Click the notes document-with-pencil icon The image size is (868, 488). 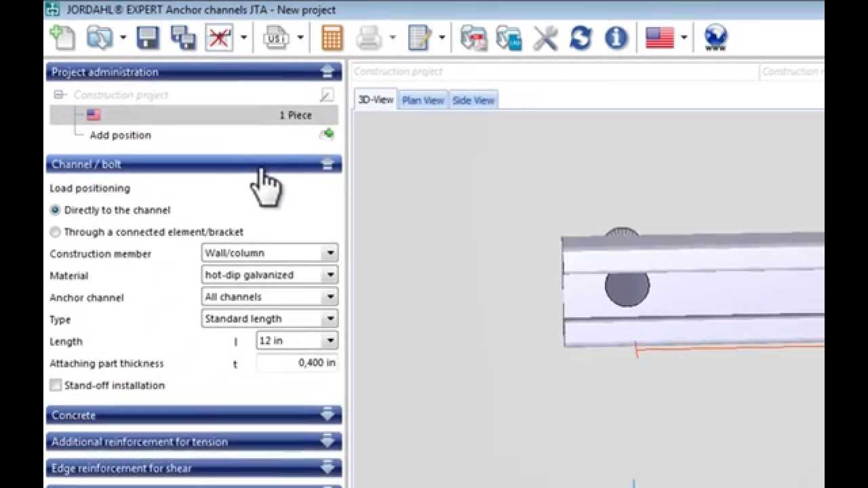coord(420,37)
